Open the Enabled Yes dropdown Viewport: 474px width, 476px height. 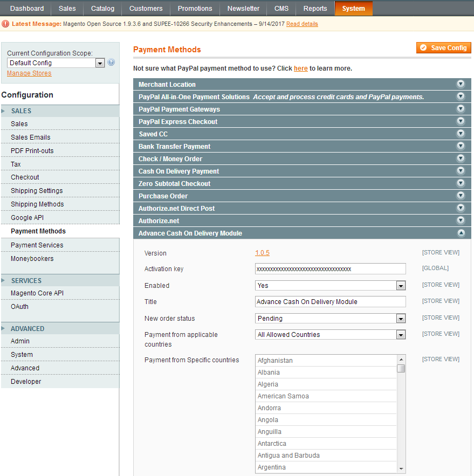(330, 286)
